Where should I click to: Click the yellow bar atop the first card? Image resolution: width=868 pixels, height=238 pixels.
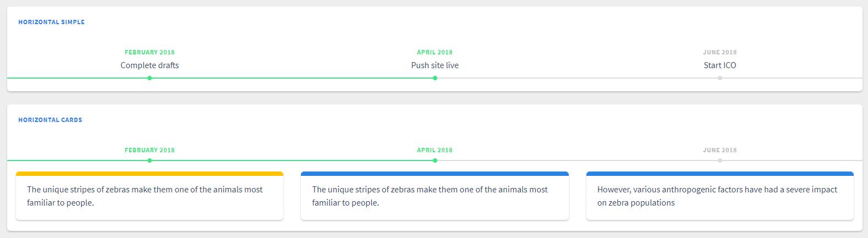tap(150, 174)
